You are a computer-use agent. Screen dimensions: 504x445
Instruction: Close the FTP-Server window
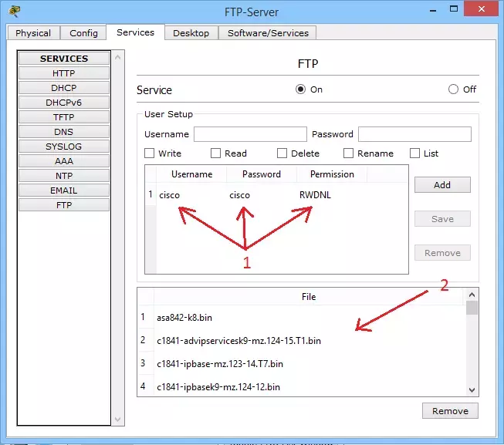tap(481, 8)
